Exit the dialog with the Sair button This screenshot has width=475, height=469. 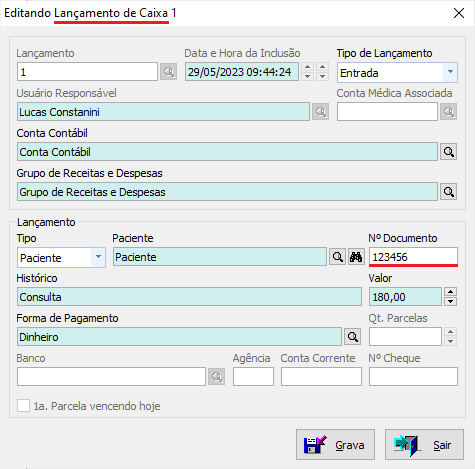coord(424,445)
